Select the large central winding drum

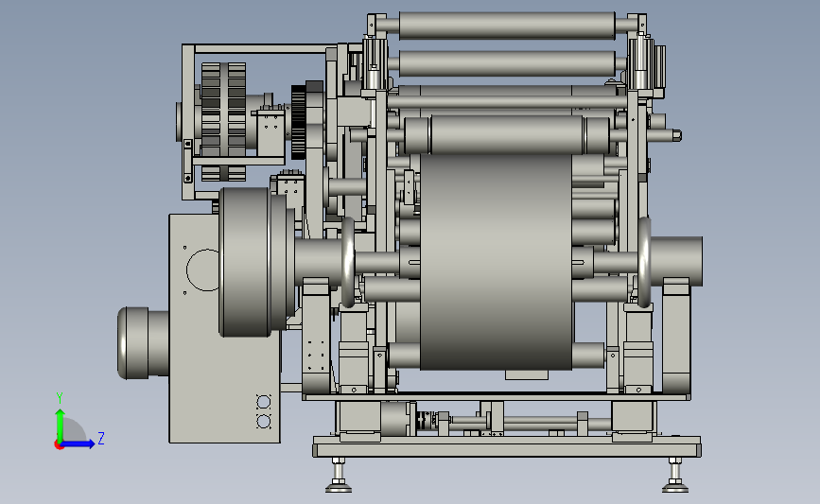[496, 261]
